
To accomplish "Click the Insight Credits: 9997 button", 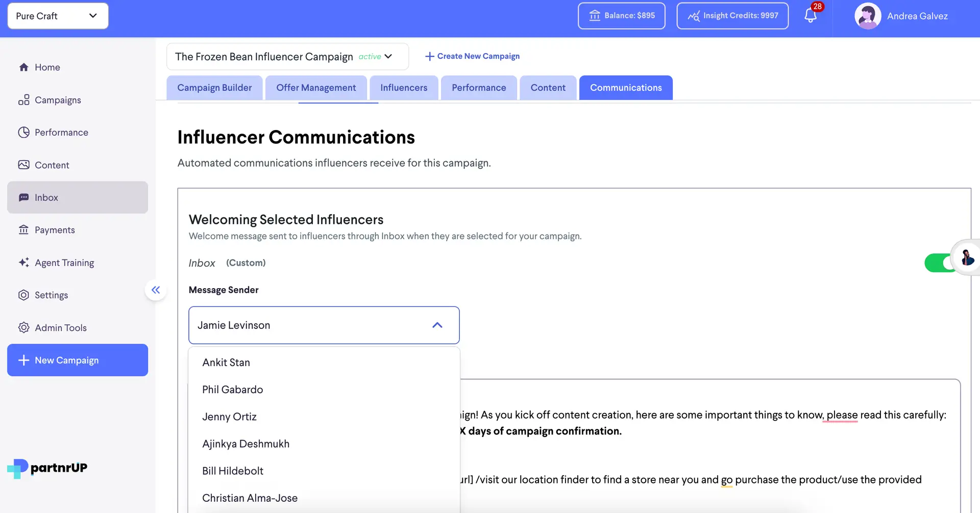I will 732,16.
